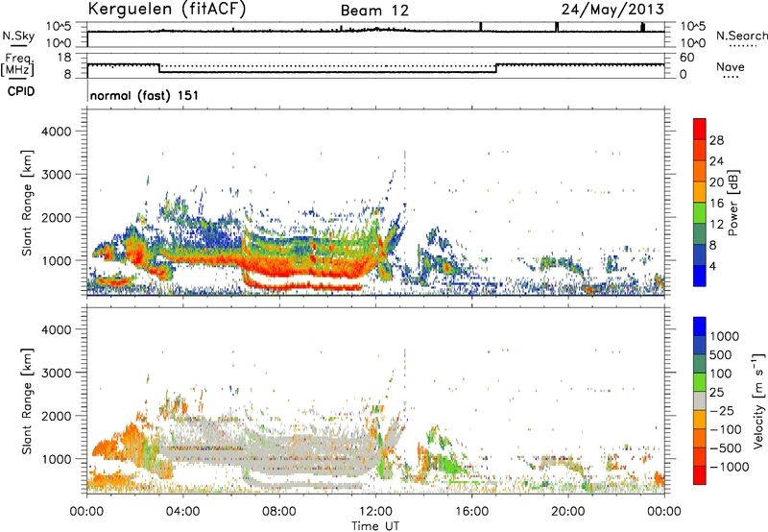The height and width of the screenshot is (532, 768).
Task: Click the 18 tick left of frequency panel
Action: click(64, 58)
